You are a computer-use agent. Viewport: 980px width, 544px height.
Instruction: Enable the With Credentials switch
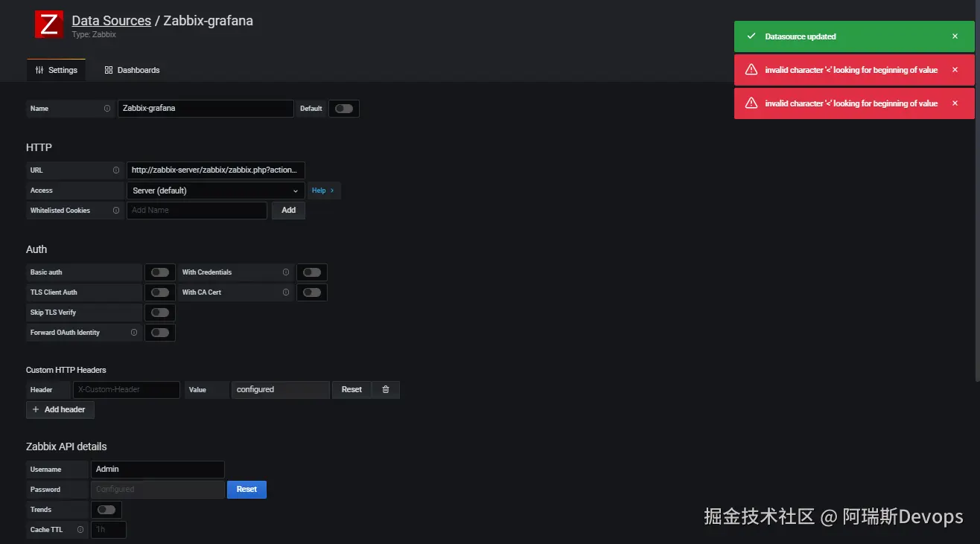(x=312, y=272)
